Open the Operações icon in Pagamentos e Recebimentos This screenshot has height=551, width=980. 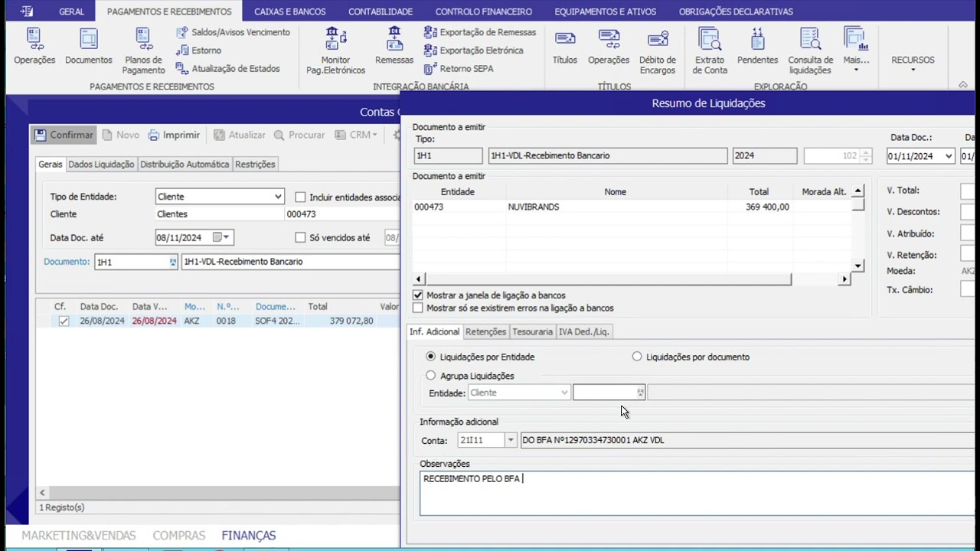point(34,47)
